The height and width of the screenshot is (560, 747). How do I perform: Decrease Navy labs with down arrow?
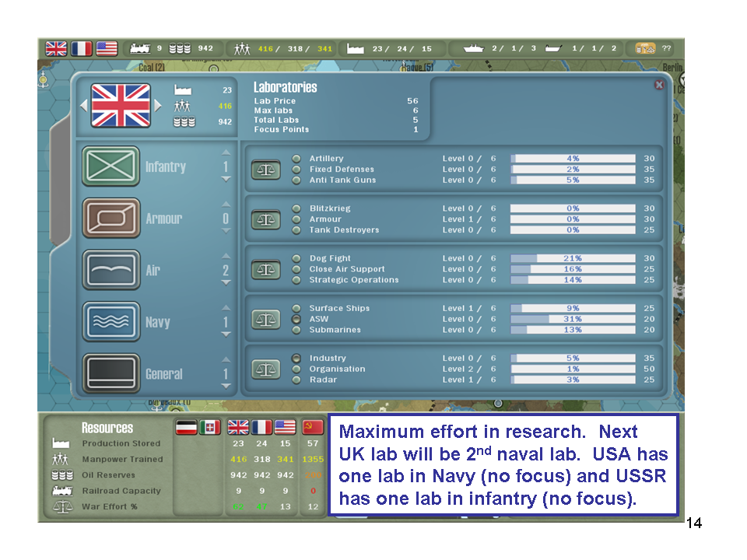226,334
